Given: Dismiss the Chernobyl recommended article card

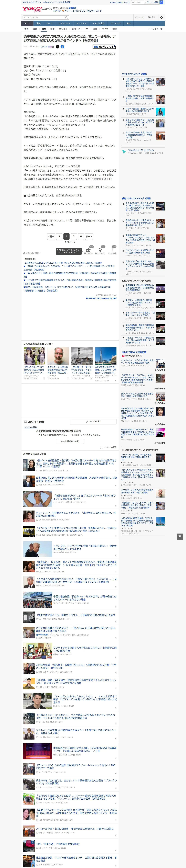Looking at the screenshot, I should pos(92,378).
